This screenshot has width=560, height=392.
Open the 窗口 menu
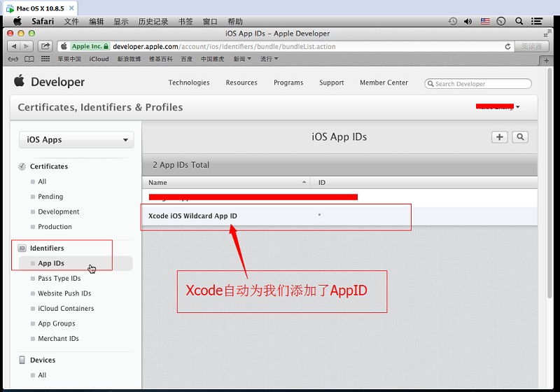pos(210,22)
